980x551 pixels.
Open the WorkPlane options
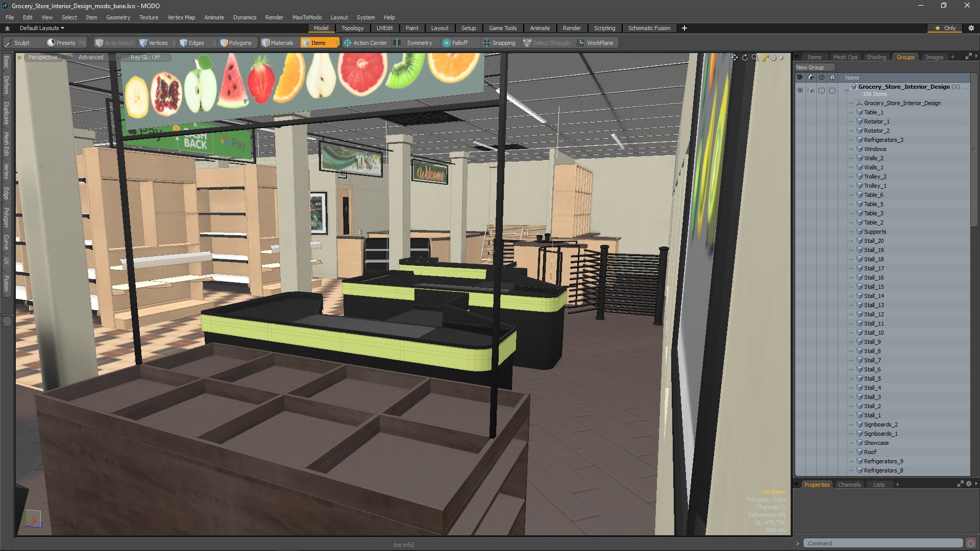point(596,43)
